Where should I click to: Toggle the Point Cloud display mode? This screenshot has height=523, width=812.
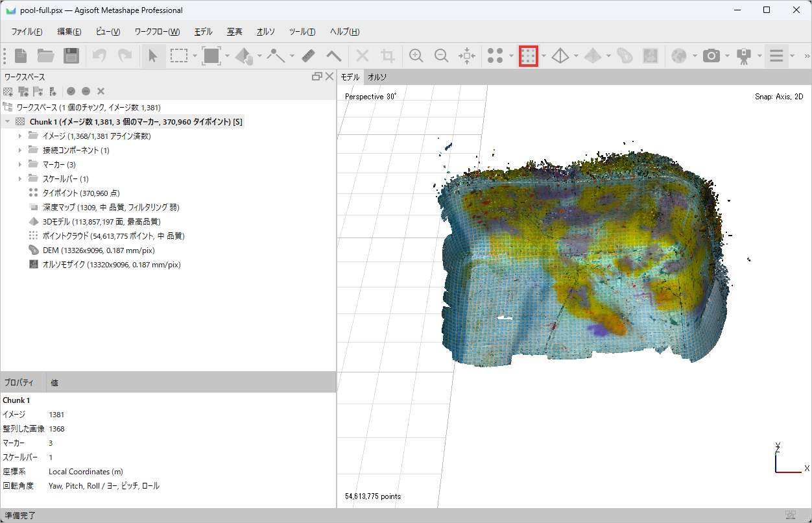[529, 56]
